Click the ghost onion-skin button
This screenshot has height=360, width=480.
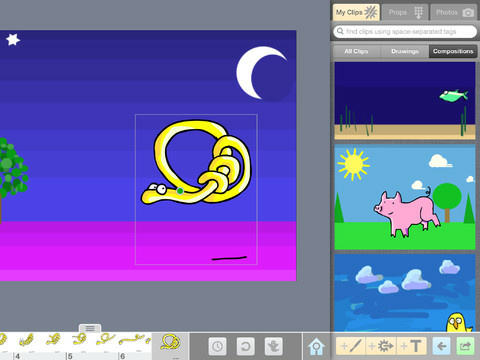pos(273,346)
